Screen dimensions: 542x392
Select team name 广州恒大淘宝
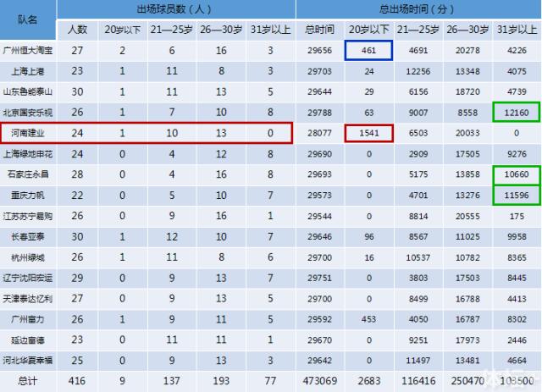tap(28, 51)
